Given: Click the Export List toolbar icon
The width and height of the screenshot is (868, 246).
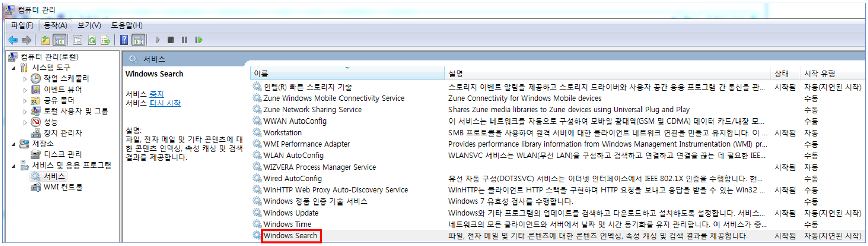Looking at the screenshot, I should point(105,40).
